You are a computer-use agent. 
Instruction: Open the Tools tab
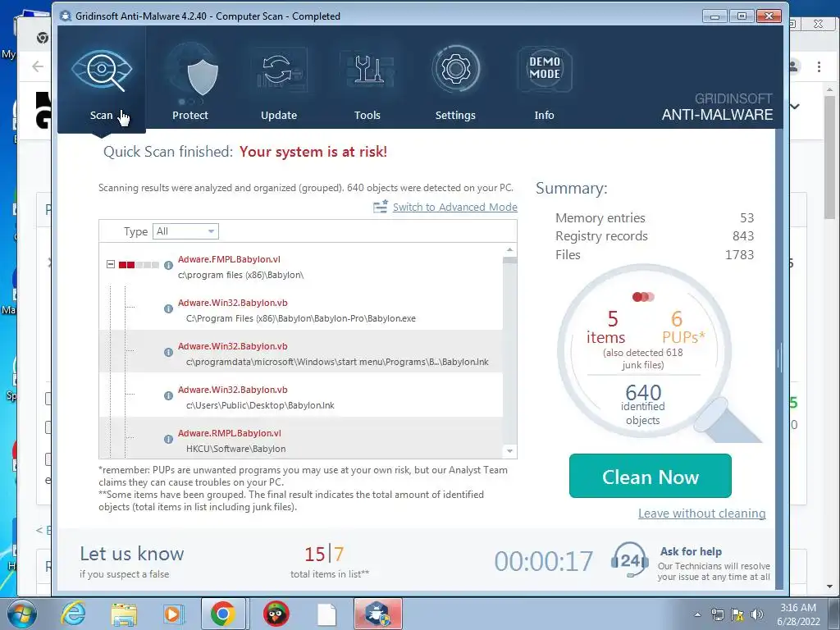[x=367, y=80]
